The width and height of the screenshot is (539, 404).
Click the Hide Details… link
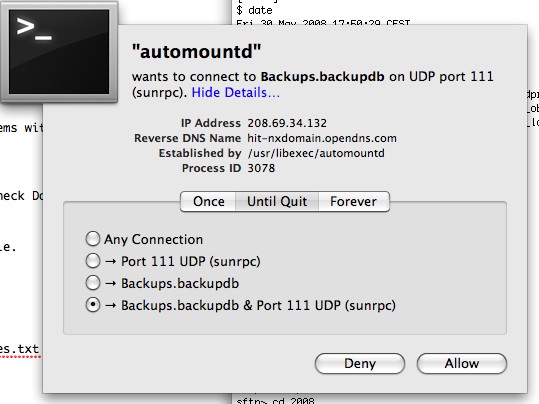click(235, 92)
